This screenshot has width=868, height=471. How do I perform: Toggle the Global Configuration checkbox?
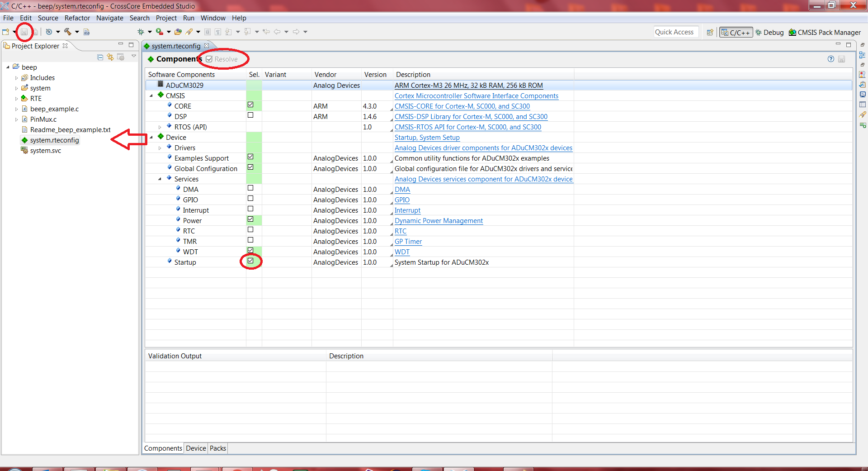tap(250, 167)
